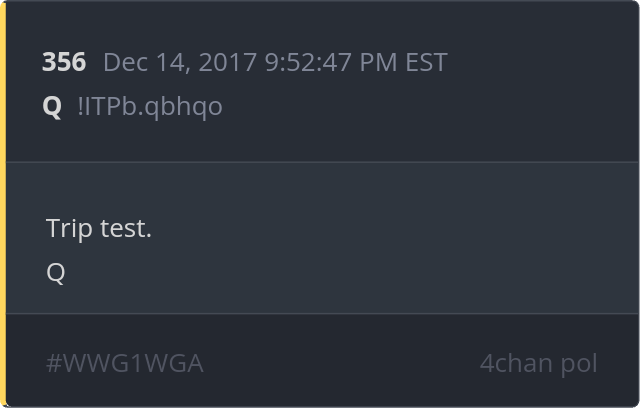This screenshot has height=408, width=640.
Task: Open the Dec 14, 2017 timestamp link
Action: pos(275,62)
